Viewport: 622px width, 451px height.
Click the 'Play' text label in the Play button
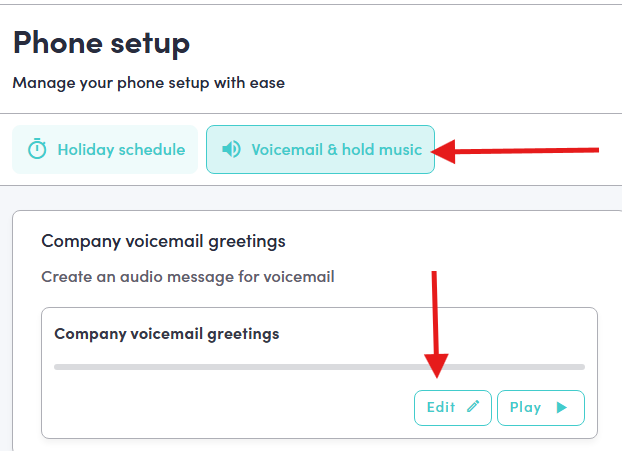(x=526, y=407)
